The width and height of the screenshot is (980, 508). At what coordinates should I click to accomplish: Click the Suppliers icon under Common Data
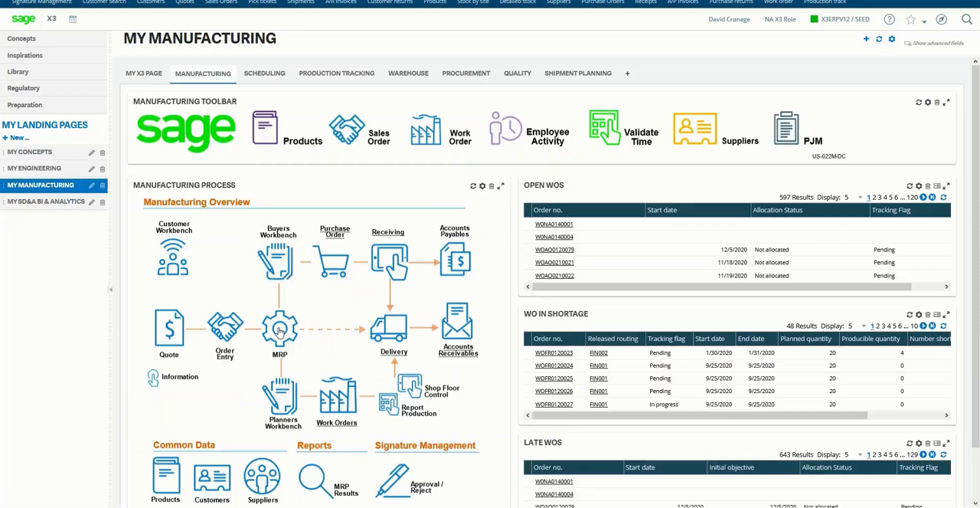tap(262, 477)
